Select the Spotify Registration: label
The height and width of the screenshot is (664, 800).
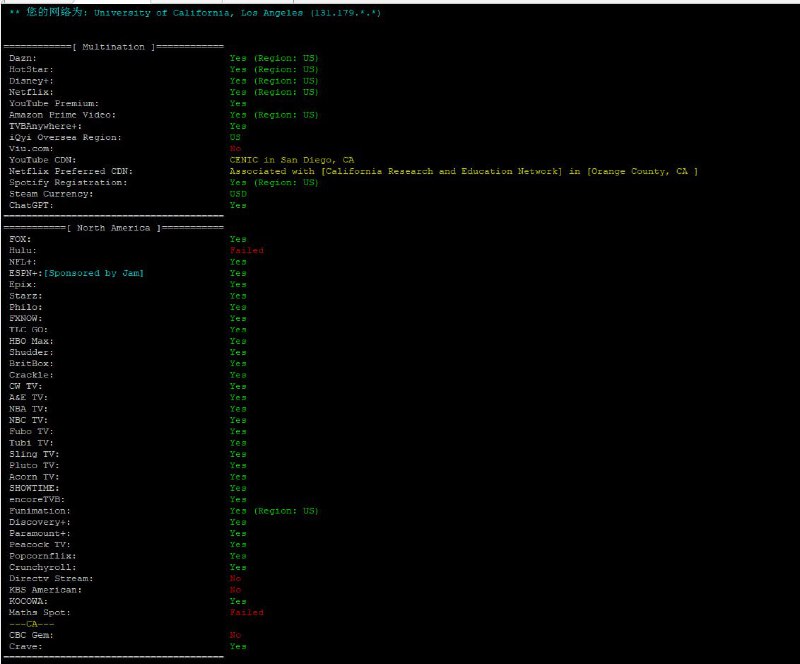[68, 182]
